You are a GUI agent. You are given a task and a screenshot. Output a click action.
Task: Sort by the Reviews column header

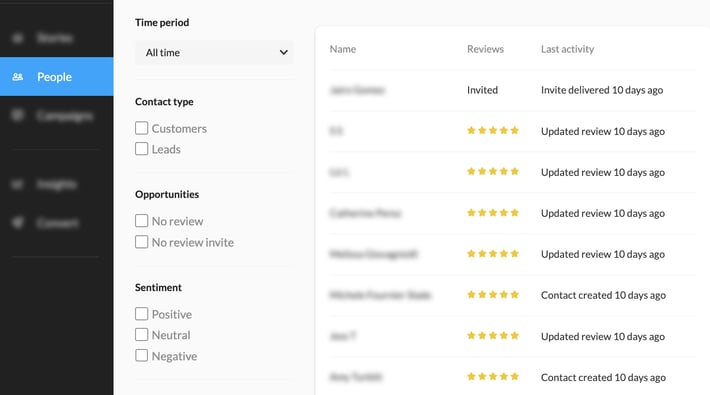[x=485, y=49]
